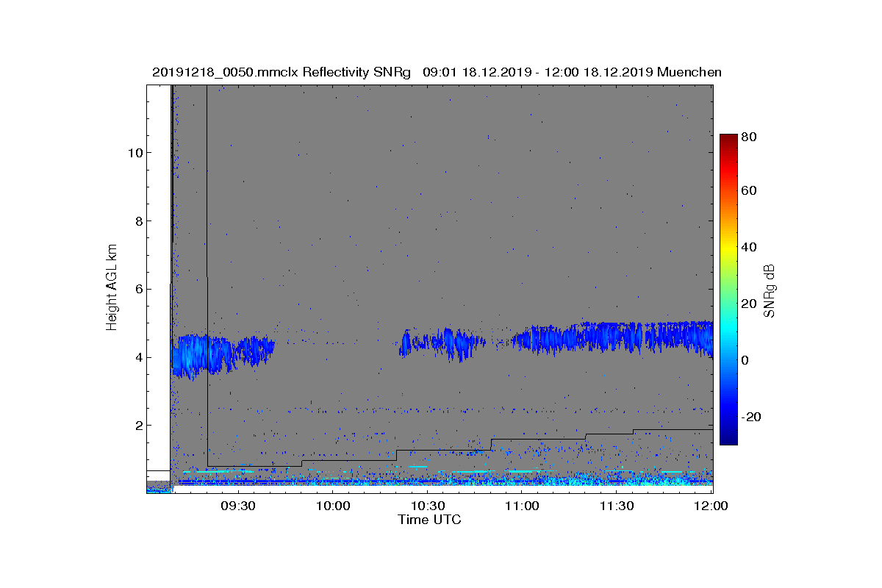Click the 10:00 time axis label
This screenshot has height=588, width=882.
pyautogui.click(x=334, y=506)
